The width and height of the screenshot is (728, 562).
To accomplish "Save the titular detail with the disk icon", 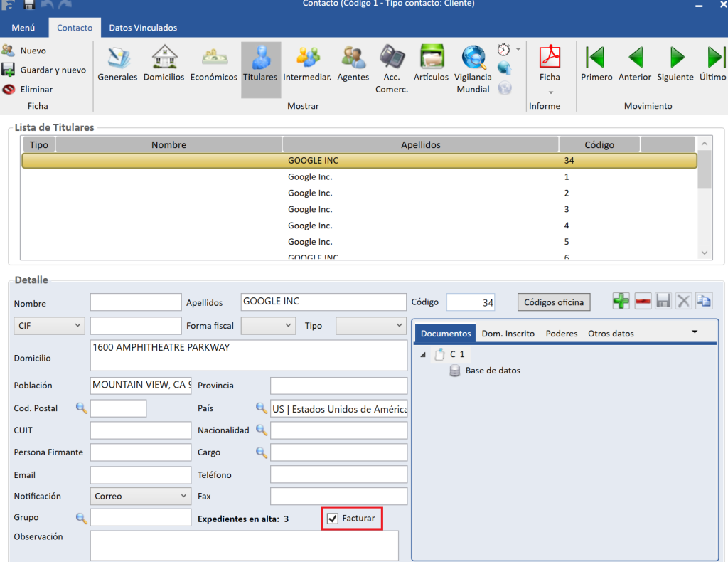I will pos(663,302).
